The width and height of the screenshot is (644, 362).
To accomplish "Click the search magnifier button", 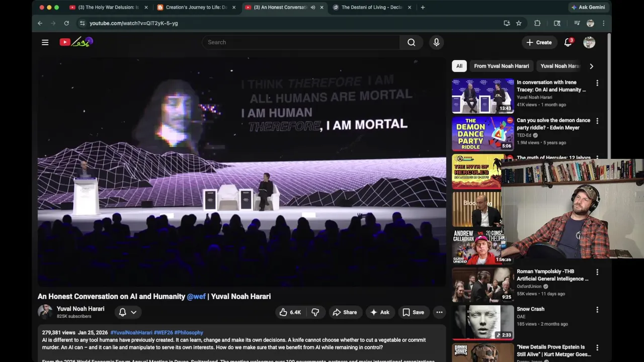I will [x=411, y=42].
